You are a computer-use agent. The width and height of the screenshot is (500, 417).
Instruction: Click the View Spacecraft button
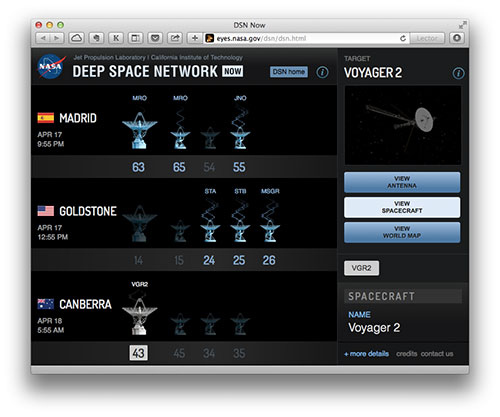[402, 207]
